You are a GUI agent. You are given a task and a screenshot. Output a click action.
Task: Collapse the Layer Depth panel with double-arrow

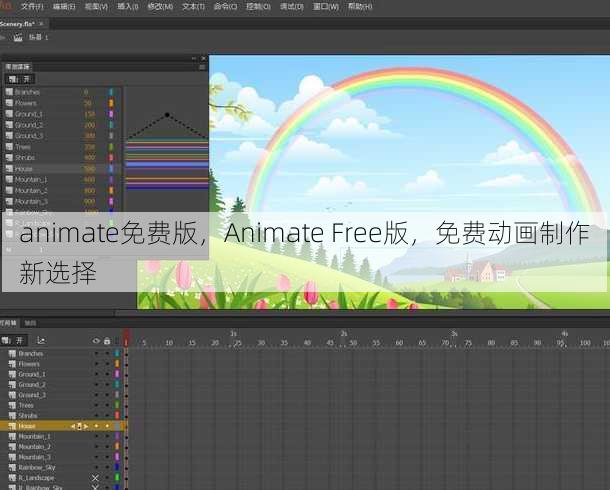pyautogui.click(x=194, y=58)
